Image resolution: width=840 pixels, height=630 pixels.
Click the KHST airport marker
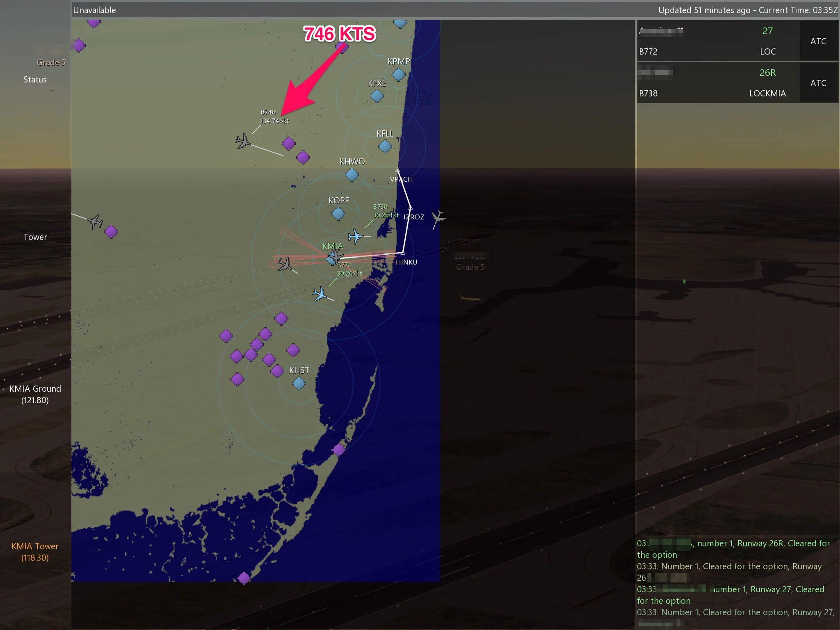coord(299,383)
